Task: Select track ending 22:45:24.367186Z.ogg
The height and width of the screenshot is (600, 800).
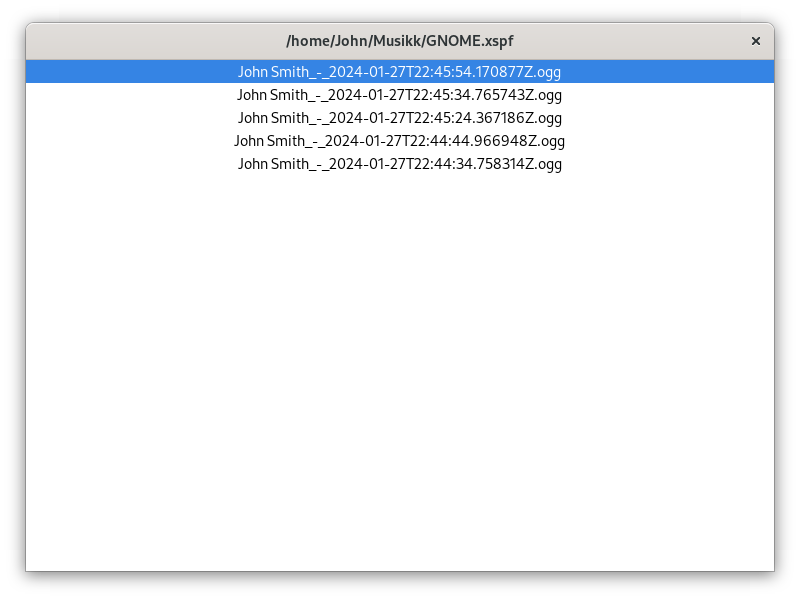Action: (x=400, y=118)
